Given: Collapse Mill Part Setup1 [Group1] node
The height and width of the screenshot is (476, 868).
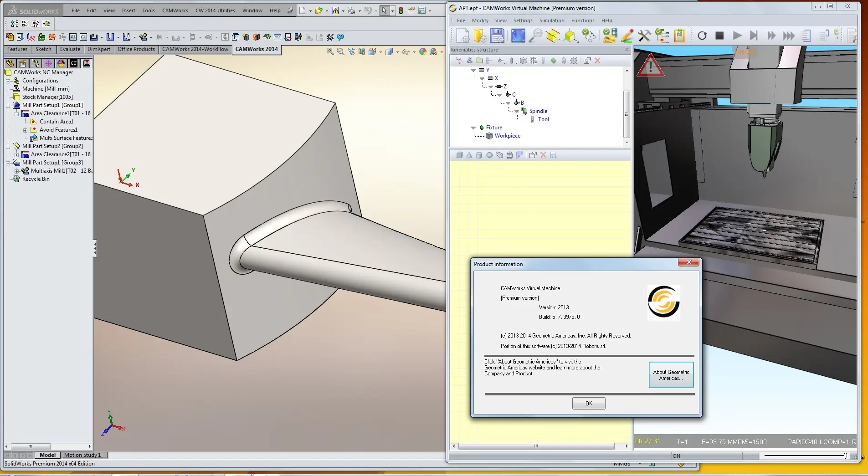Looking at the screenshot, I should click(8, 106).
